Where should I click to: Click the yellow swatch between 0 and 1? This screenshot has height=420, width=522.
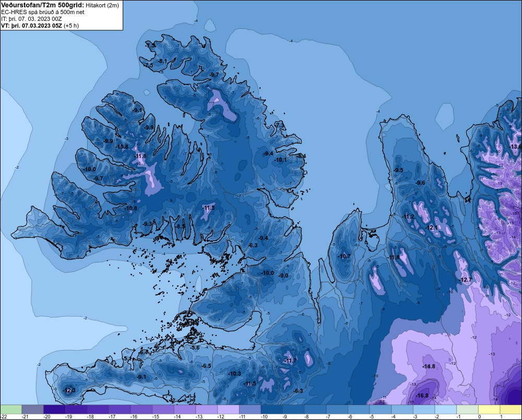coord(490,410)
